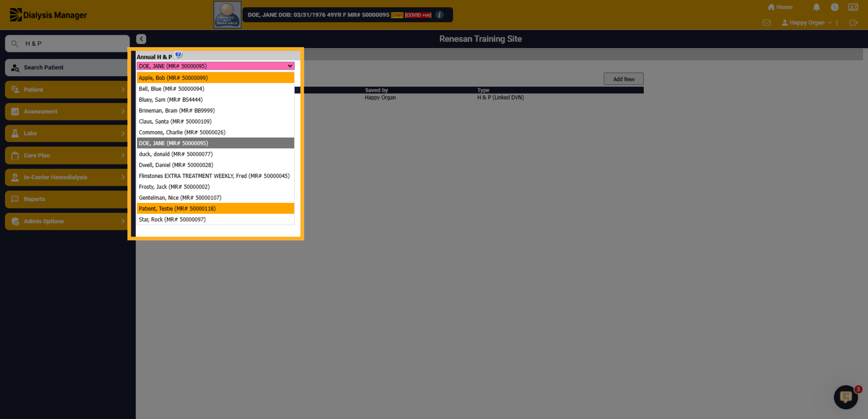The height and width of the screenshot is (419, 868).
Task: Pick Flinstones EXTRA TREATMENT WEEKLY, Fred
Action: click(x=216, y=176)
